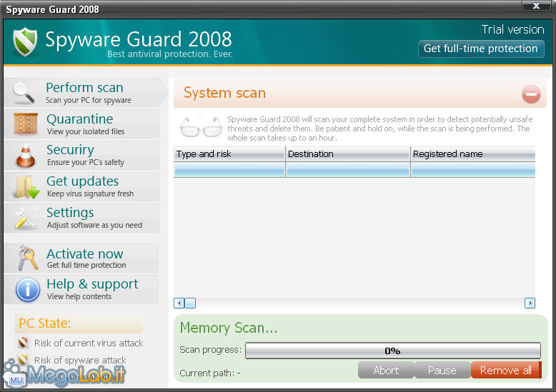Click the traffic cone Security icon
Screen dimensions: 556x392
pos(26,155)
